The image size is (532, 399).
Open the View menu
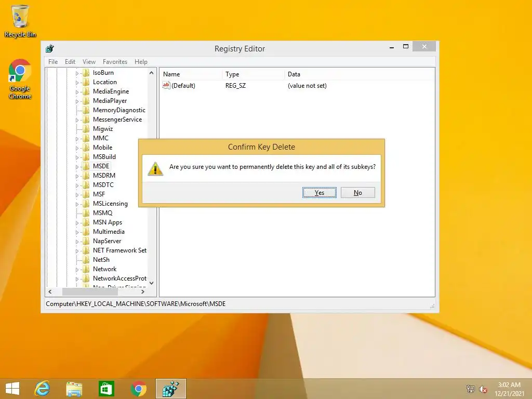[89, 62]
